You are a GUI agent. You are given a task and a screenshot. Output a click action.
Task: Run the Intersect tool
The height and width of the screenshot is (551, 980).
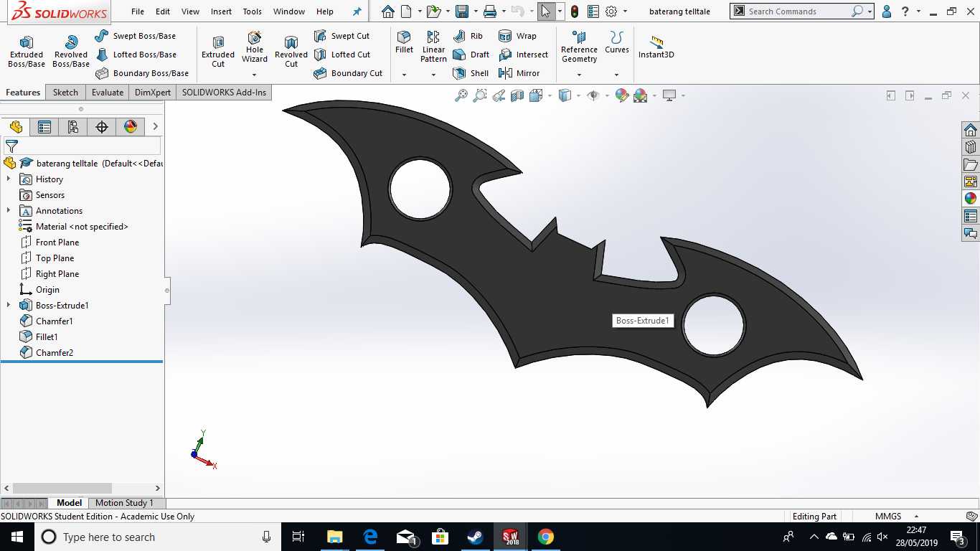coord(523,55)
